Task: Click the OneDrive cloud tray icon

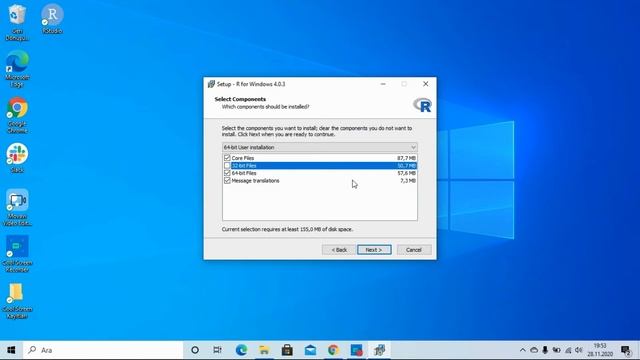Action: point(534,350)
